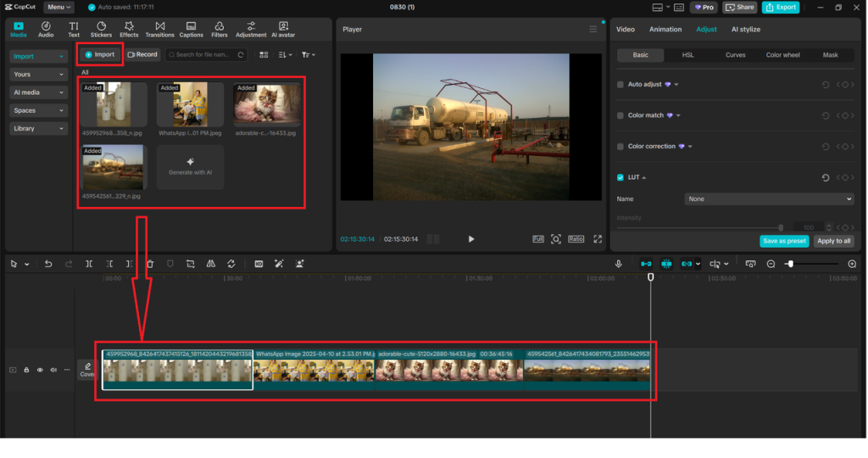Zoom in the timeline with plus magnifier
This screenshot has height=458, width=868.
[852, 264]
